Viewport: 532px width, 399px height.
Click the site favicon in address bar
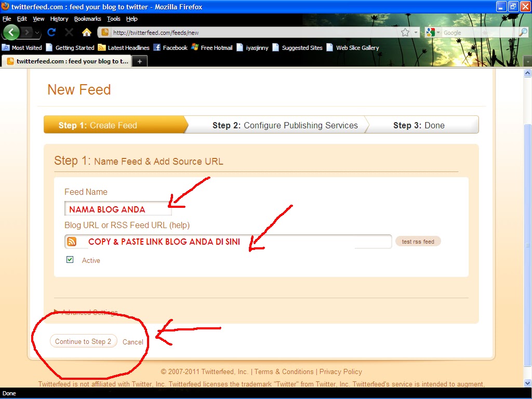pos(105,33)
